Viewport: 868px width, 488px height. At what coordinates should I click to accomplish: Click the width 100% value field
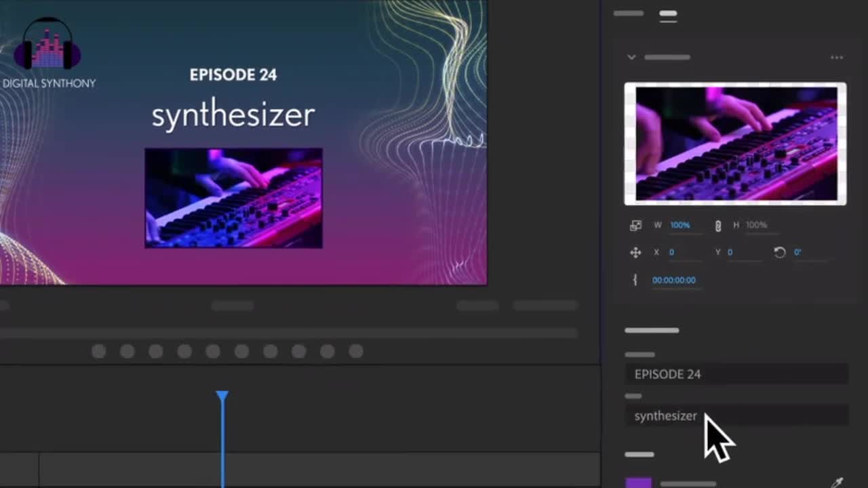pyautogui.click(x=680, y=225)
